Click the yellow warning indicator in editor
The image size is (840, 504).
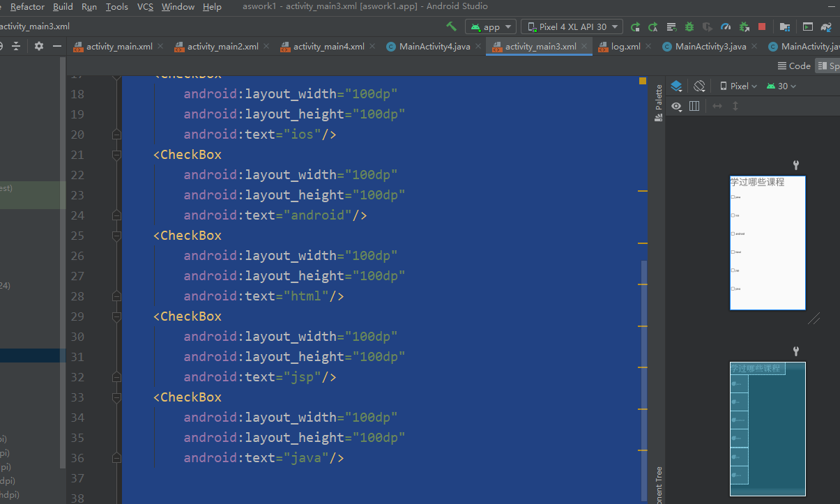(643, 81)
